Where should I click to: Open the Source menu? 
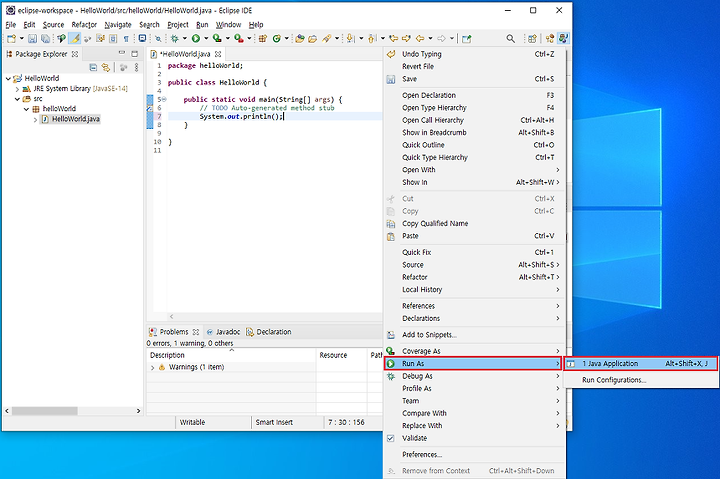point(53,25)
